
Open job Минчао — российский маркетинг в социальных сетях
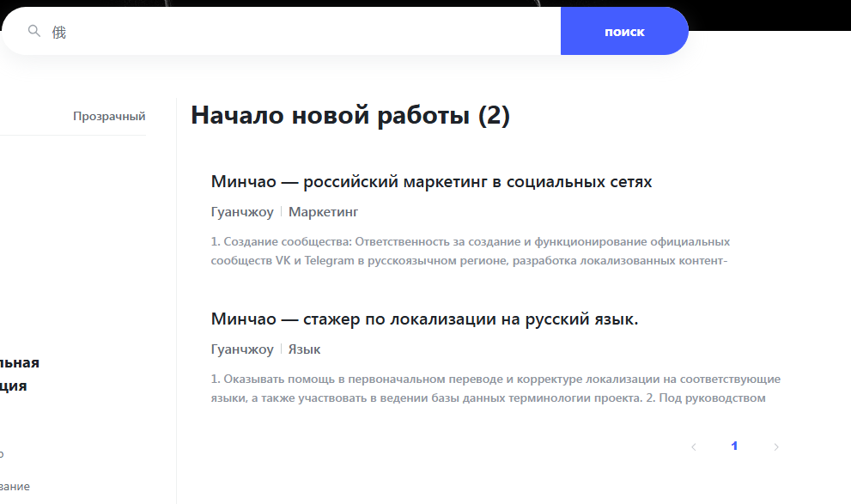click(x=431, y=181)
